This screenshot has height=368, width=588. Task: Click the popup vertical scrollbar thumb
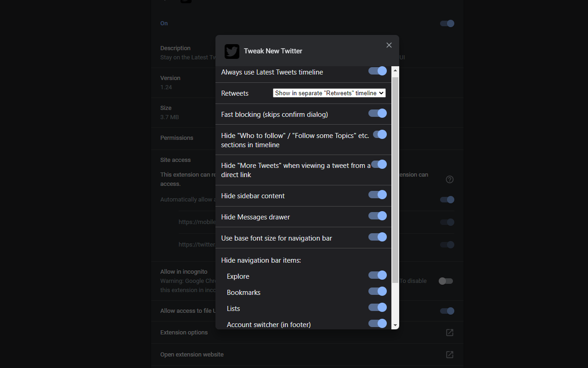[x=395, y=180]
